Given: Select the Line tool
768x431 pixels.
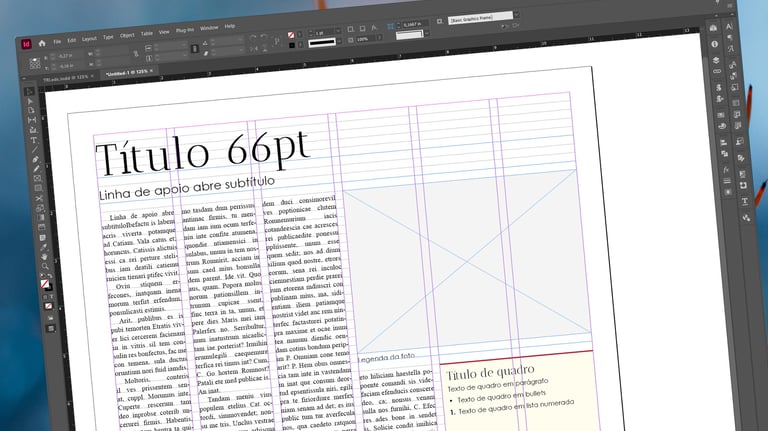Looking at the screenshot, I should pyautogui.click(x=35, y=149).
